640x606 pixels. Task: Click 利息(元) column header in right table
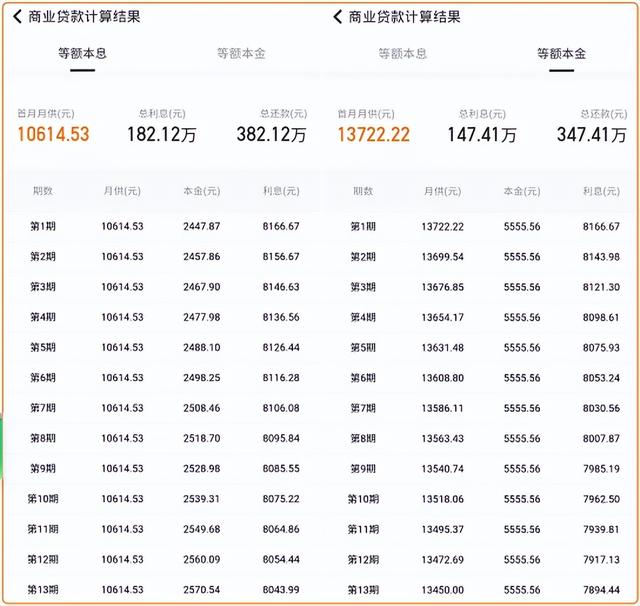point(601,191)
